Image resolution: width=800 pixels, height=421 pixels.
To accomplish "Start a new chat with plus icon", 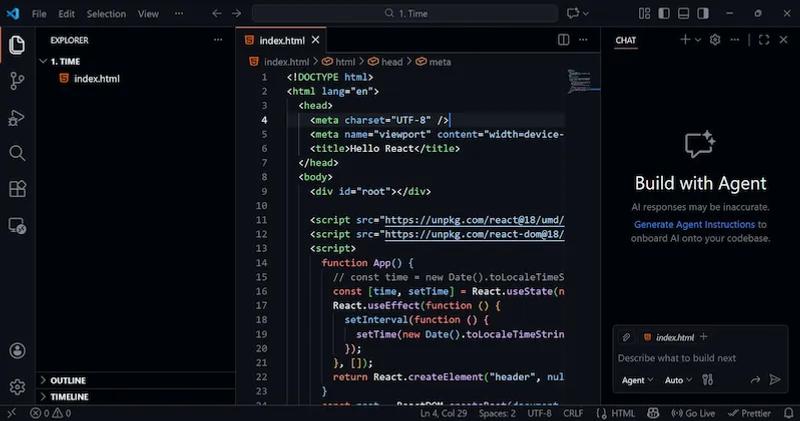I will tap(685, 39).
